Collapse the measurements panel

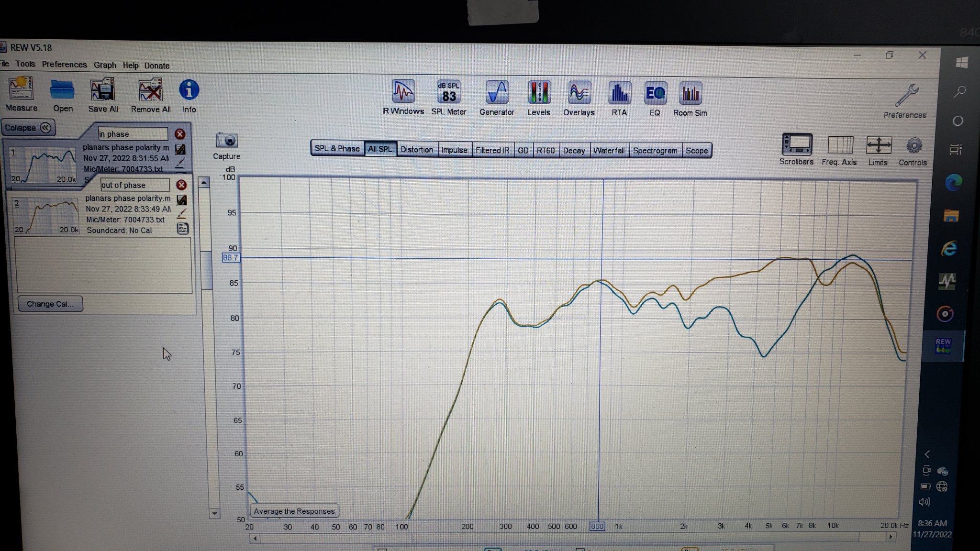(28, 128)
